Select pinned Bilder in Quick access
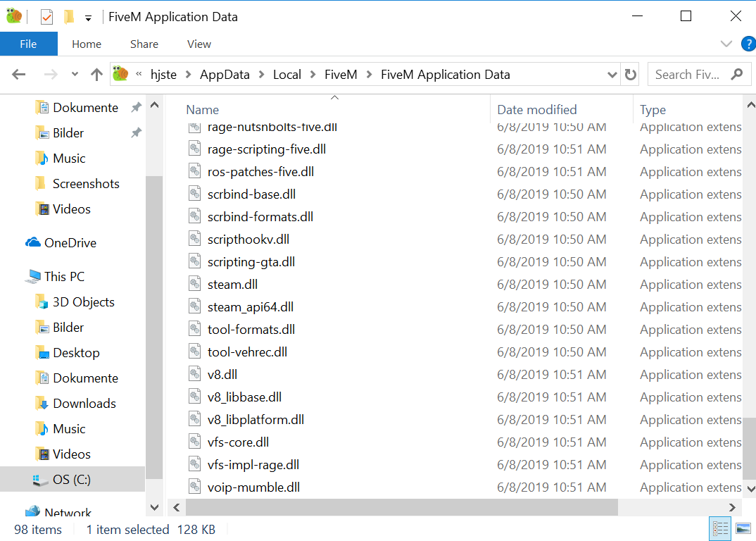The width and height of the screenshot is (756, 541). (x=68, y=133)
